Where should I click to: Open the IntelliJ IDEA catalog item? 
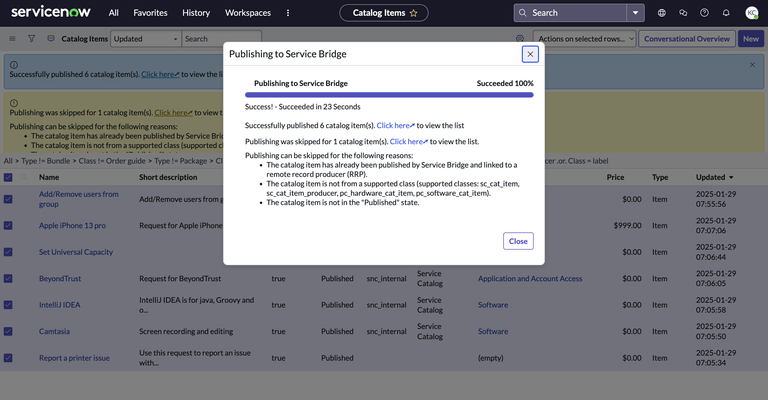[x=59, y=305]
